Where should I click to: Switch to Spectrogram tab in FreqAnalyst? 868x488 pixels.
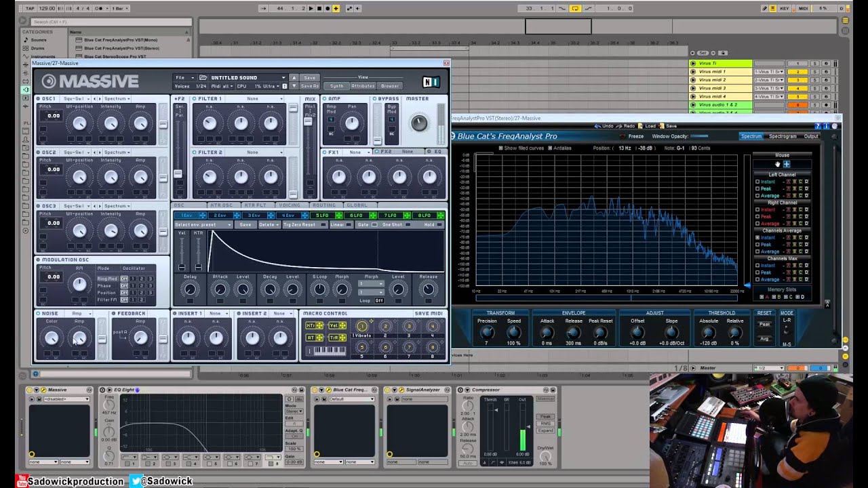pyautogui.click(x=783, y=136)
